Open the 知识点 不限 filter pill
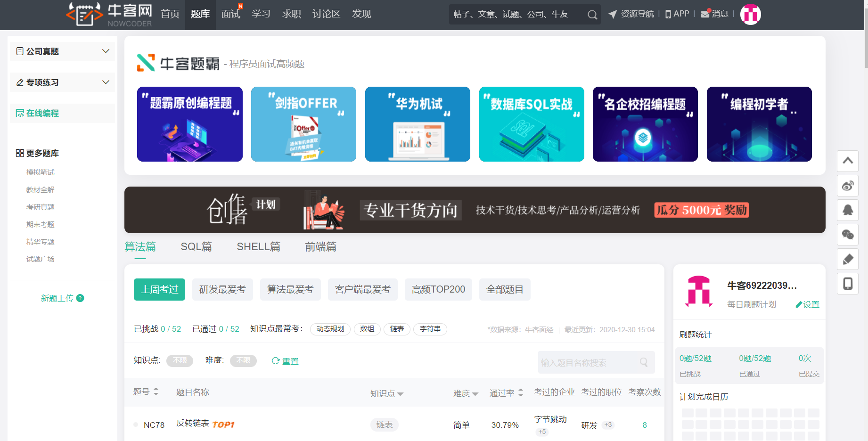 (x=180, y=360)
